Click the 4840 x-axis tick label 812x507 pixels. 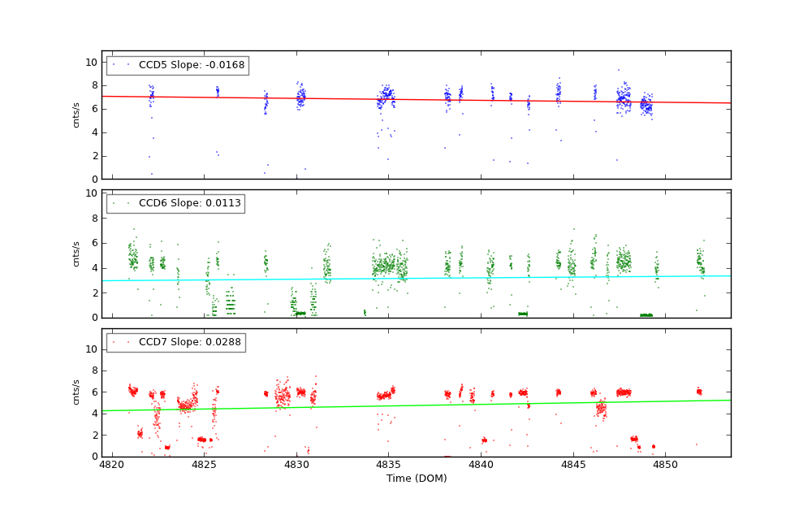tap(481, 465)
